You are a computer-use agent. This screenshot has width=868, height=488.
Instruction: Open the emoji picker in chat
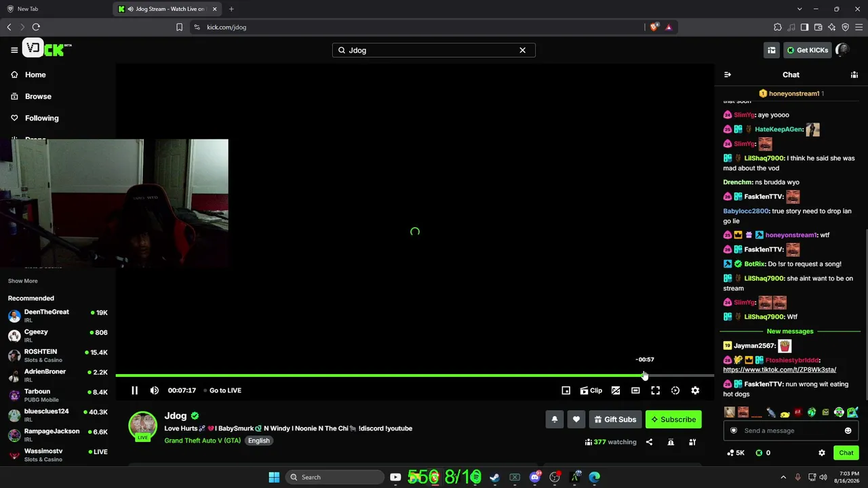click(x=848, y=430)
